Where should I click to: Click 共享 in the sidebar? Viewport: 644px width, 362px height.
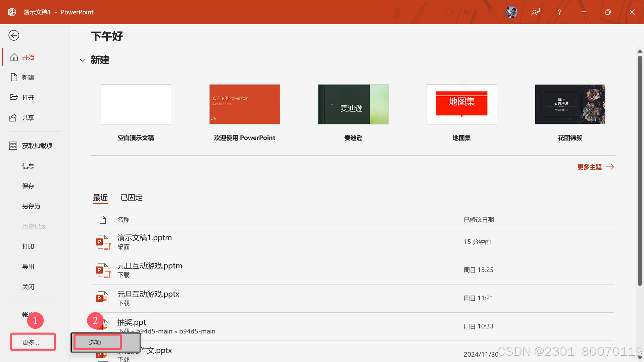click(x=35, y=118)
